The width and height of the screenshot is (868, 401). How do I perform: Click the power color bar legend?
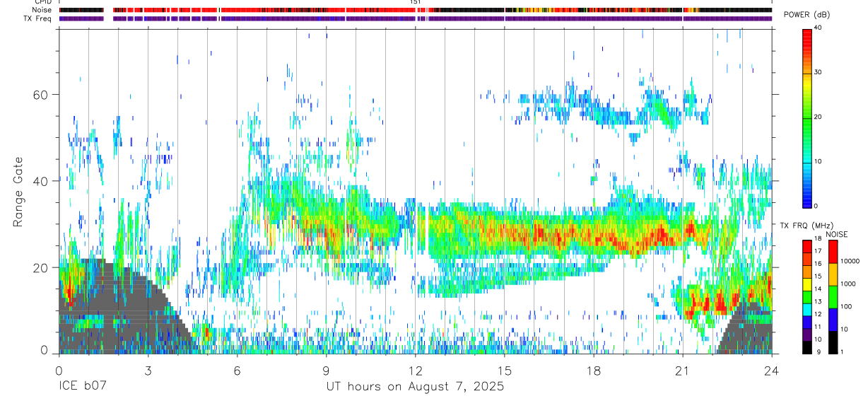[x=807, y=117]
